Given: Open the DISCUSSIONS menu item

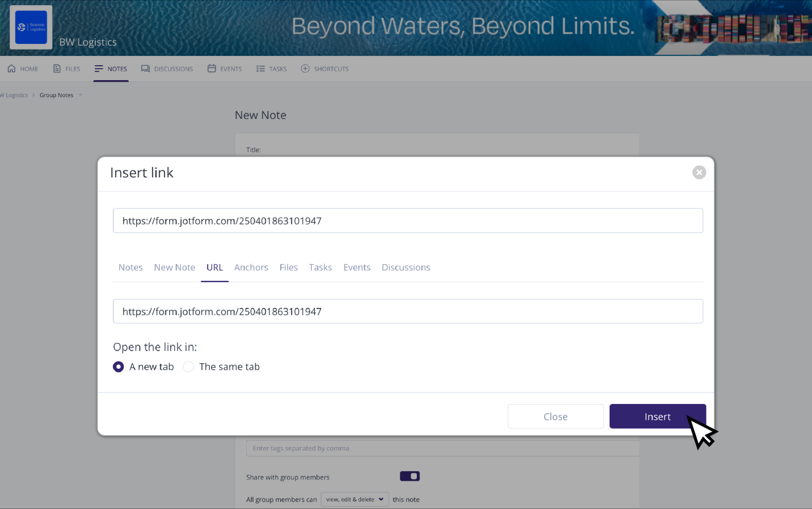Looking at the screenshot, I should click(x=173, y=69).
